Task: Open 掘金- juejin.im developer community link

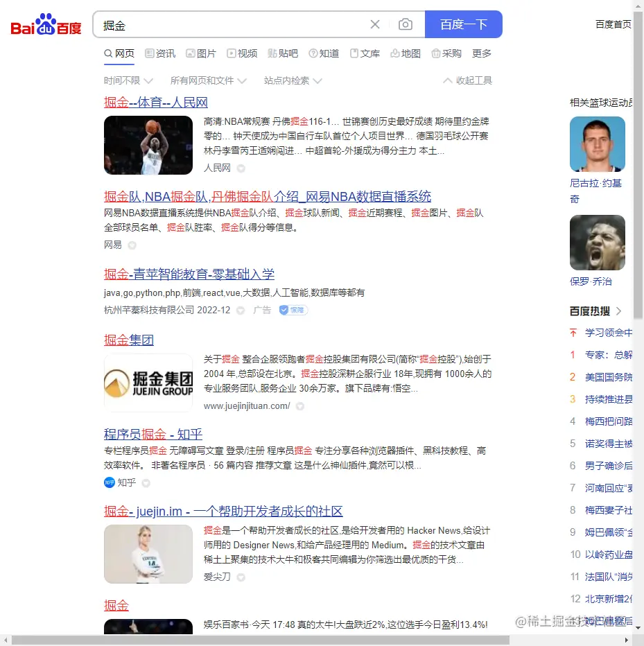Action: pyautogui.click(x=223, y=512)
